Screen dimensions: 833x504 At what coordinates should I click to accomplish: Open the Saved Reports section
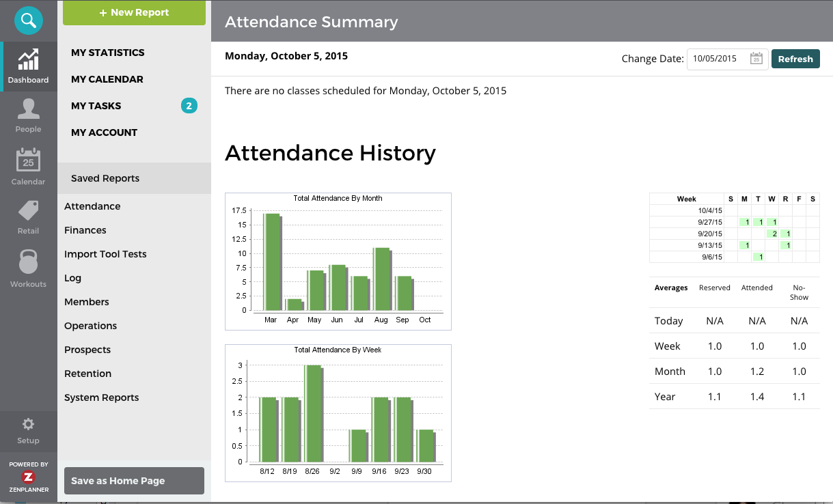pos(105,178)
